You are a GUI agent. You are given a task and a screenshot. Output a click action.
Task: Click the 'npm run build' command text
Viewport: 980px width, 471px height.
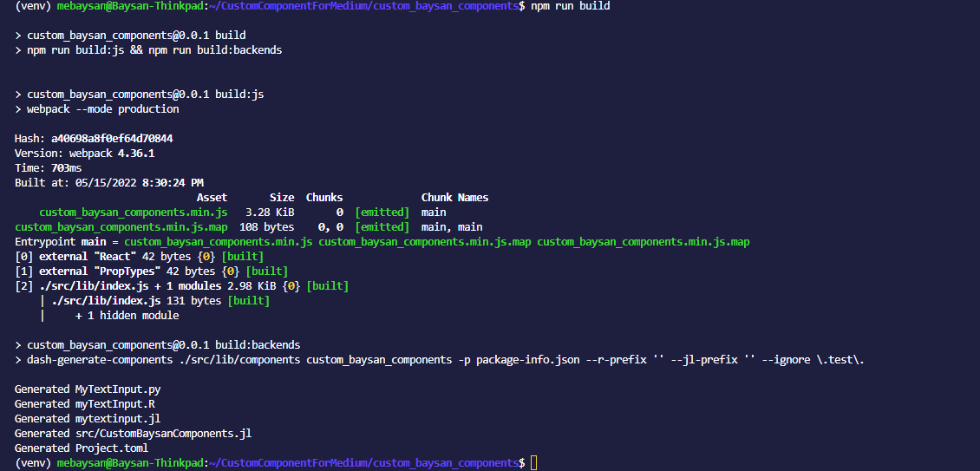(x=570, y=6)
